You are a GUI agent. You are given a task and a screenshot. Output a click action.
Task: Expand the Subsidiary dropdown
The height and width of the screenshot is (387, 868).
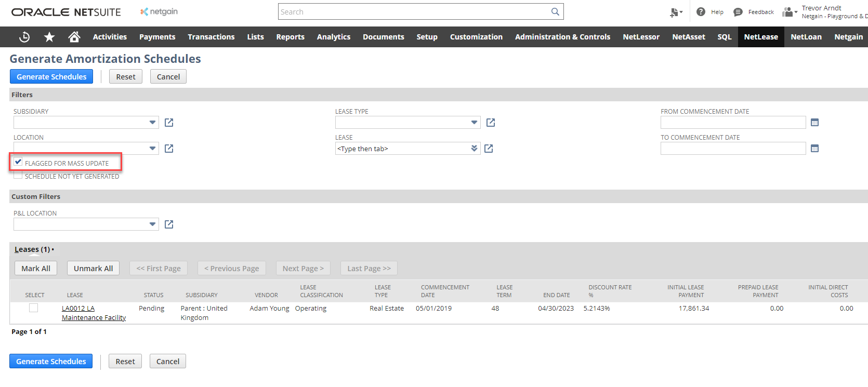[x=152, y=123]
